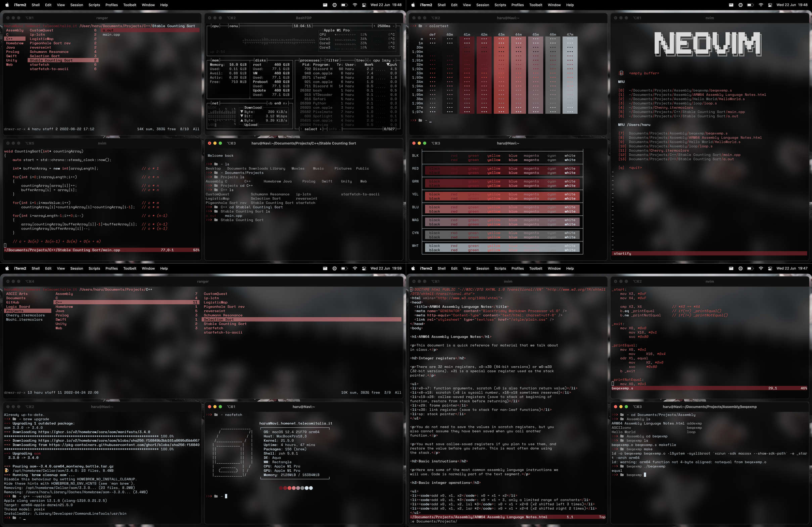Viewport: 812px width, 527px height.
Task: Click the folder icon before 'C++ cd Stable\ Counting\ Sort'
Action: [x=216, y=207]
